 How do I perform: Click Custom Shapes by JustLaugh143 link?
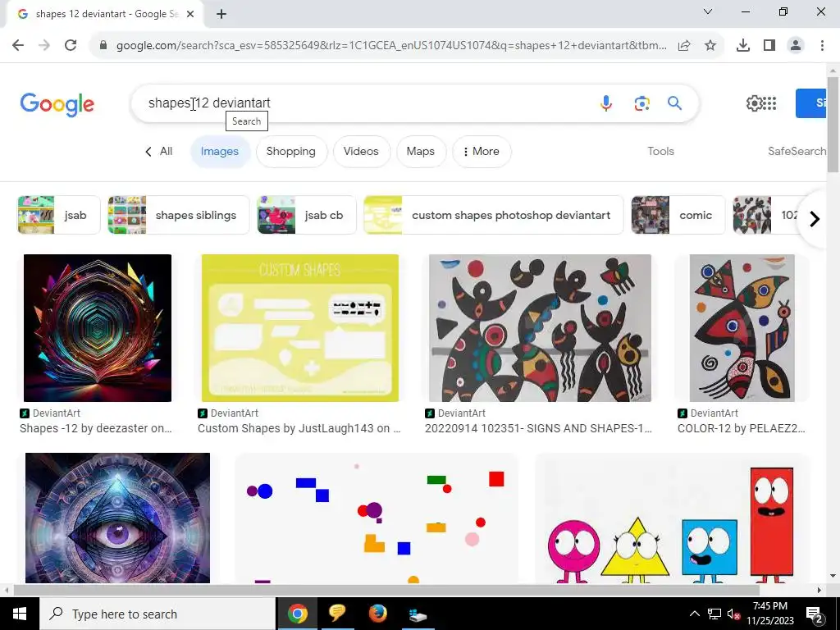pos(299,428)
